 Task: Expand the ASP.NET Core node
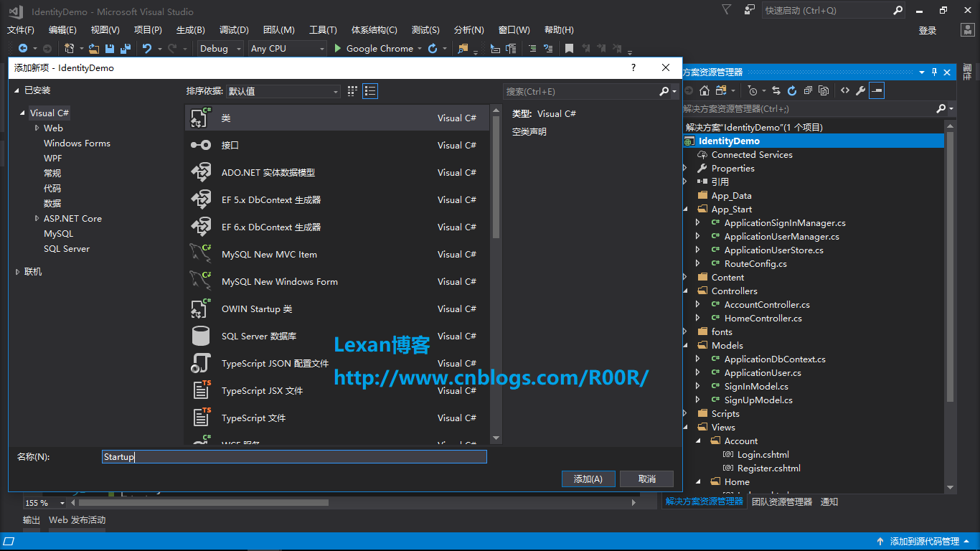coord(37,218)
